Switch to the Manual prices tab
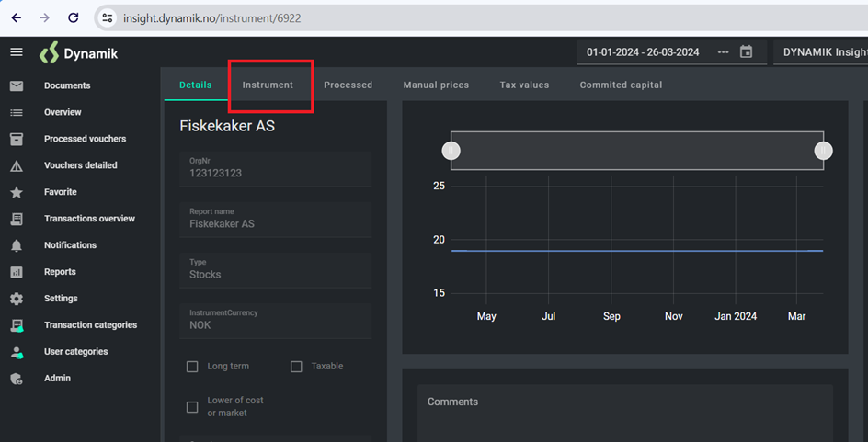The width and height of the screenshot is (868, 442). 436,85
